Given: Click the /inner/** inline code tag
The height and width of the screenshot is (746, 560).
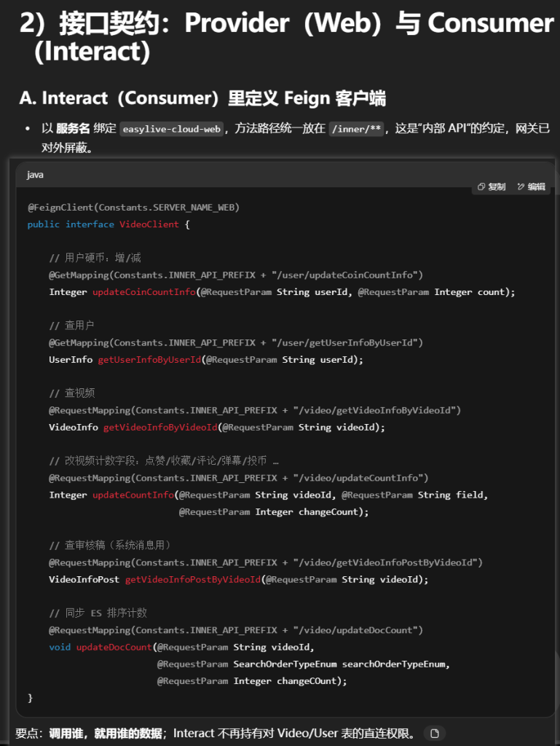Looking at the screenshot, I should coord(356,129).
